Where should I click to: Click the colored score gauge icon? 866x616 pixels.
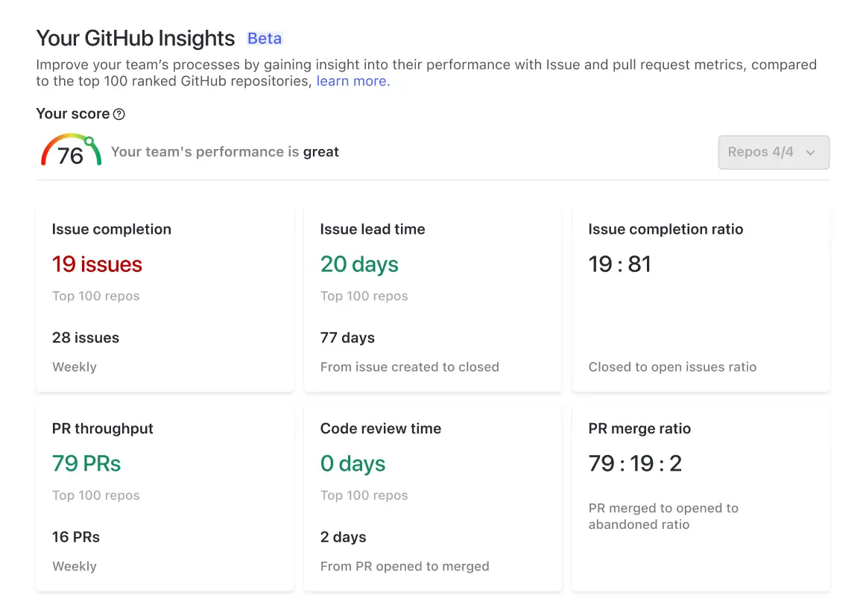[x=70, y=150]
